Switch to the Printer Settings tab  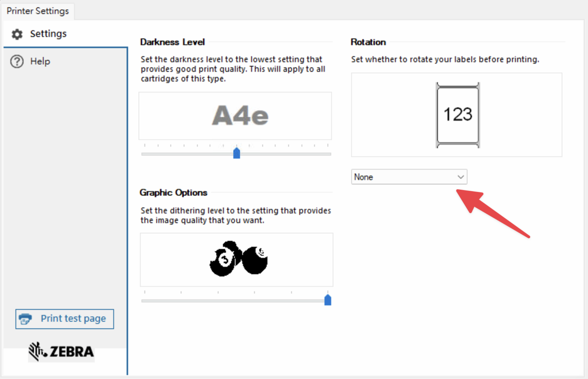[x=38, y=11]
